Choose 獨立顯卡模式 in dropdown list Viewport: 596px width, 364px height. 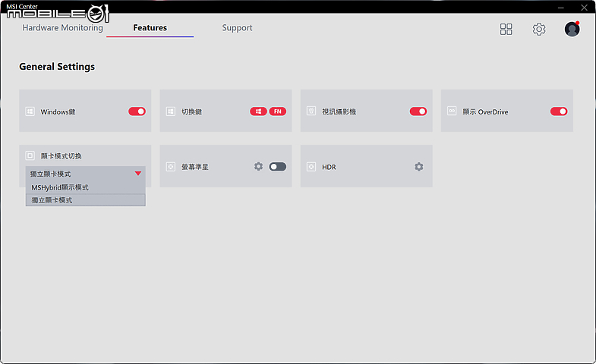[x=86, y=200]
